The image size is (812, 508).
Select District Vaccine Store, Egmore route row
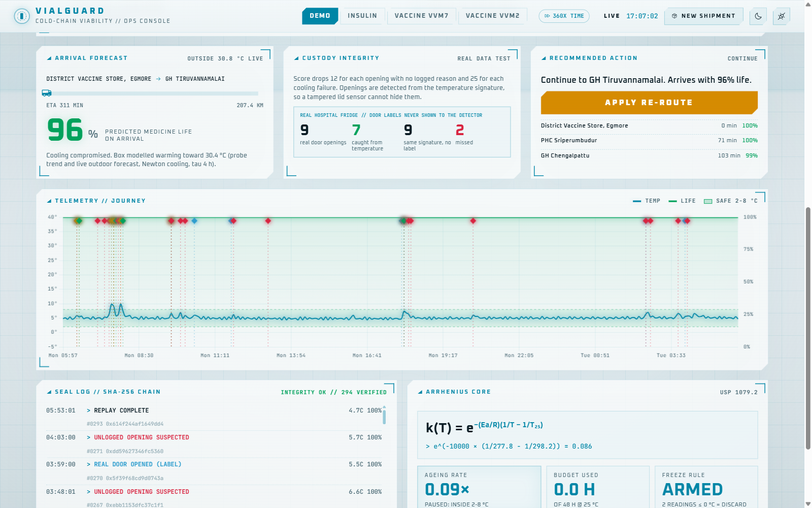(x=649, y=125)
